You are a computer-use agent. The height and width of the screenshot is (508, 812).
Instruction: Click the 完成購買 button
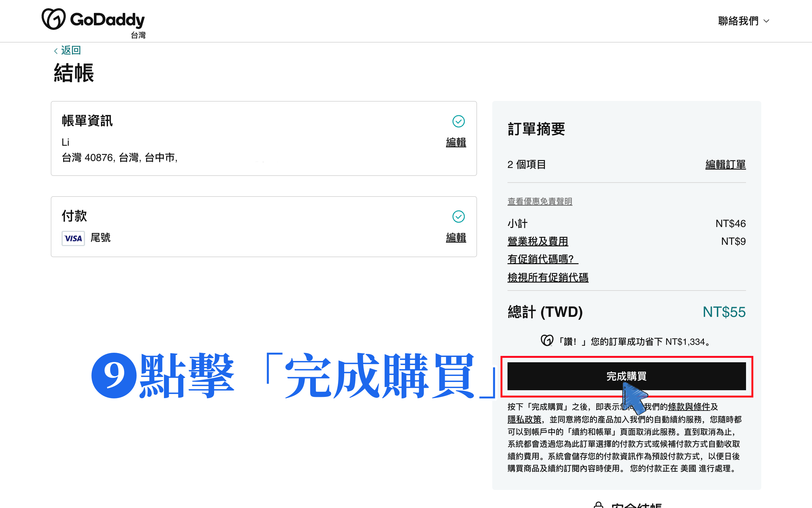pos(626,376)
